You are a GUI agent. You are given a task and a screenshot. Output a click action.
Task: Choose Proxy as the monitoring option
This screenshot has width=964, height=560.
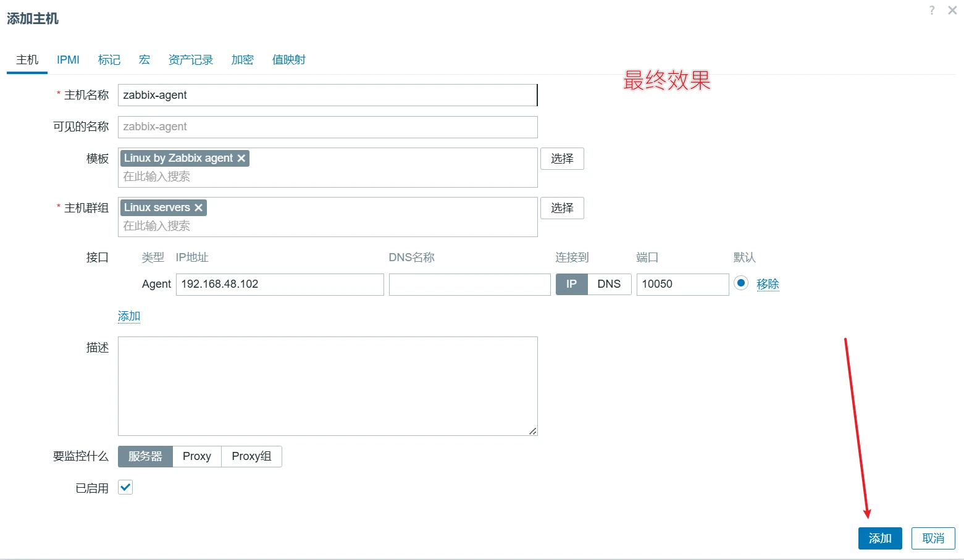196,456
